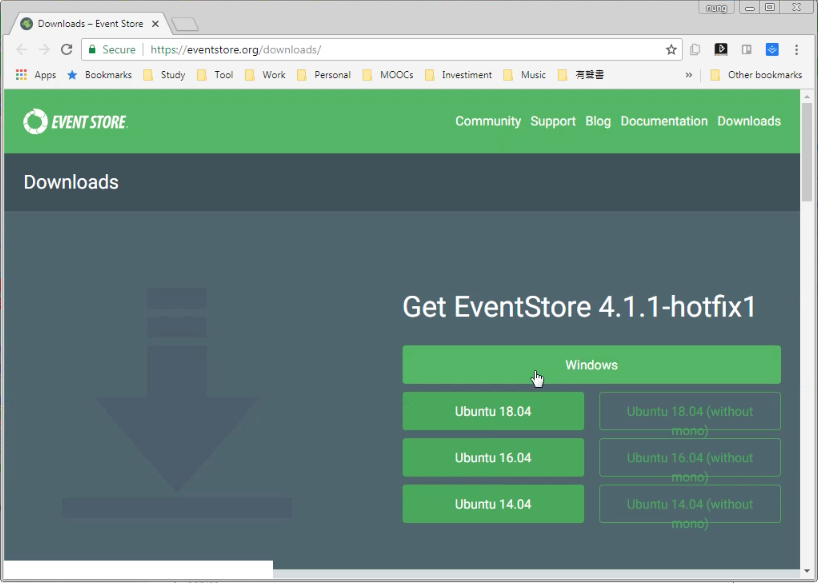The image size is (818, 583).
Task: Download the Ubuntu 16.04 package
Action: click(493, 457)
